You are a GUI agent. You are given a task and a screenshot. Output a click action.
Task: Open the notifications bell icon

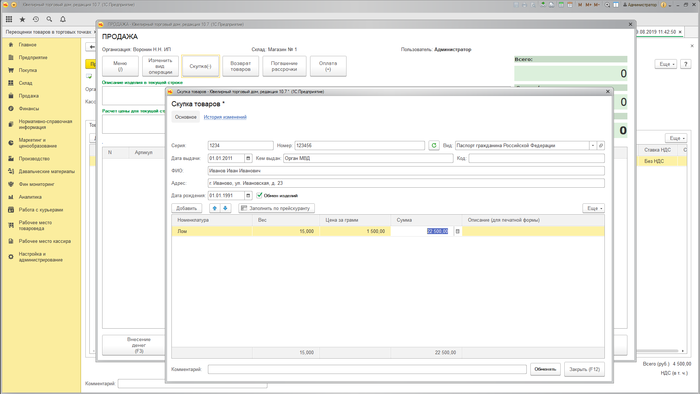(x=63, y=19)
